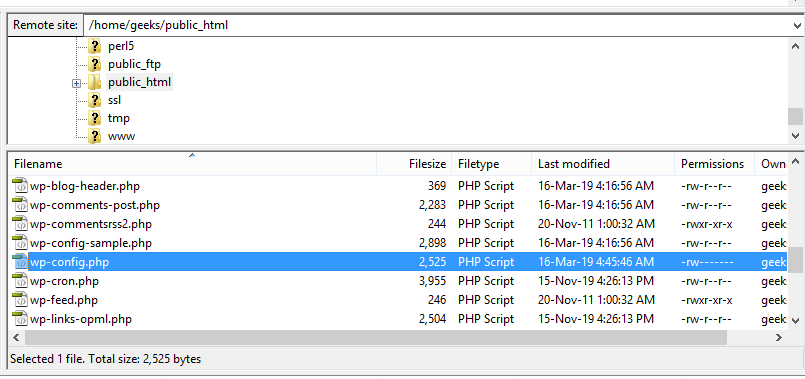
Task: Sort by the Last modified column header
Action: pyautogui.click(x=603, y=164)
